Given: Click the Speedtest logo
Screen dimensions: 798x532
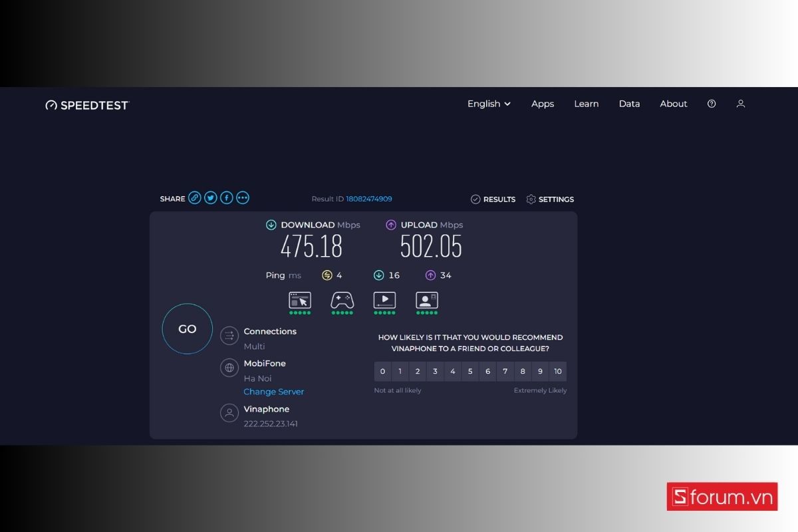Looking at the screenshot, I should pyautogui.click(x=87, y=105).
